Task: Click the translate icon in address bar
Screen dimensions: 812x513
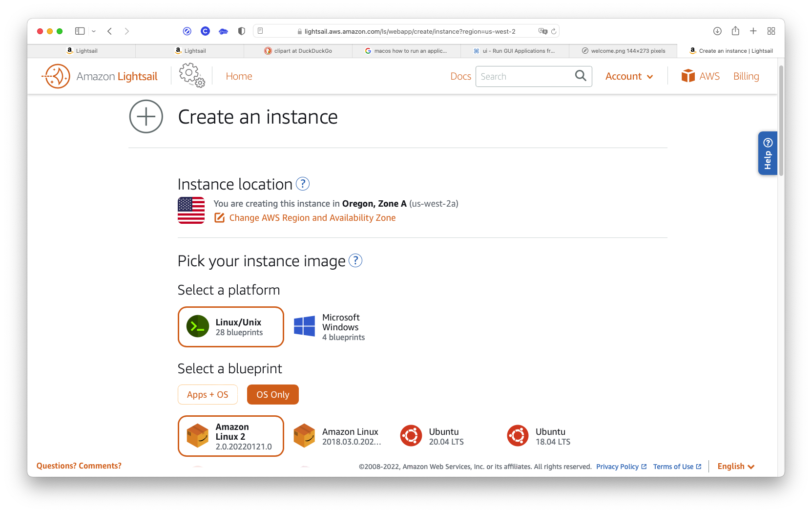Action: [x=542, y=31]
